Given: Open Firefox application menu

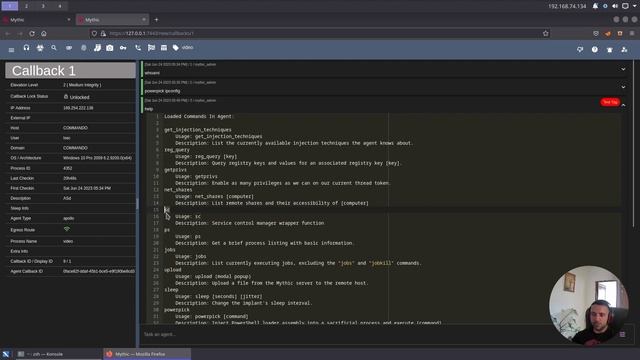Looking at the screenshot, I should [x=631, y=33].
